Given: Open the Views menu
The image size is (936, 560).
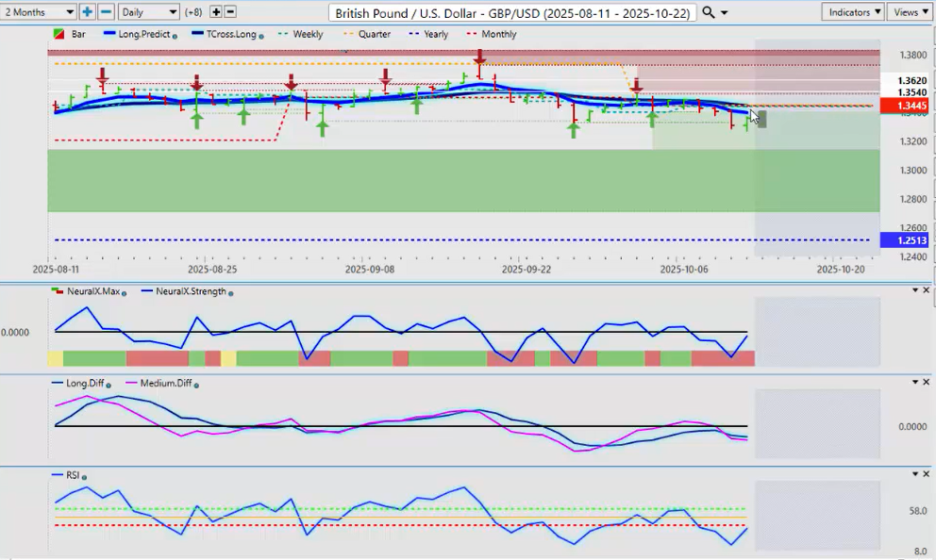Looking at the screenshot, I should [x=910, y=12].
